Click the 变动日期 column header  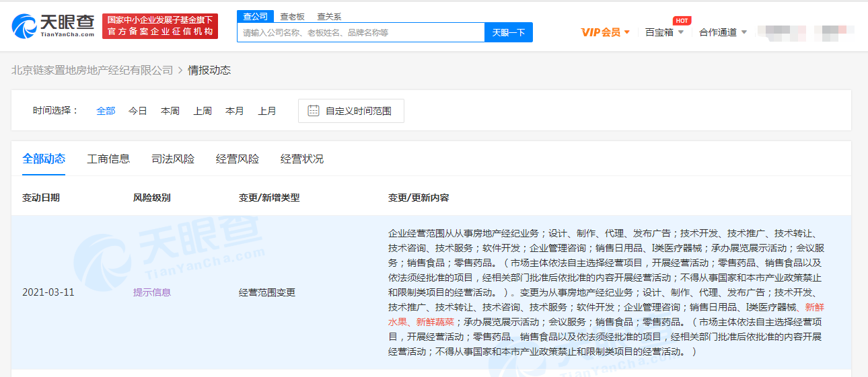(41, 198)
